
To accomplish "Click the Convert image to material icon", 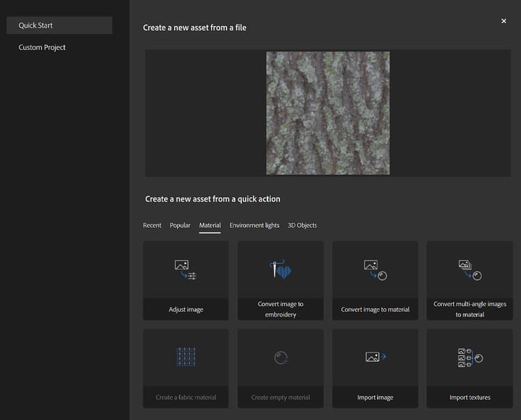I will (x=375, y=270).
